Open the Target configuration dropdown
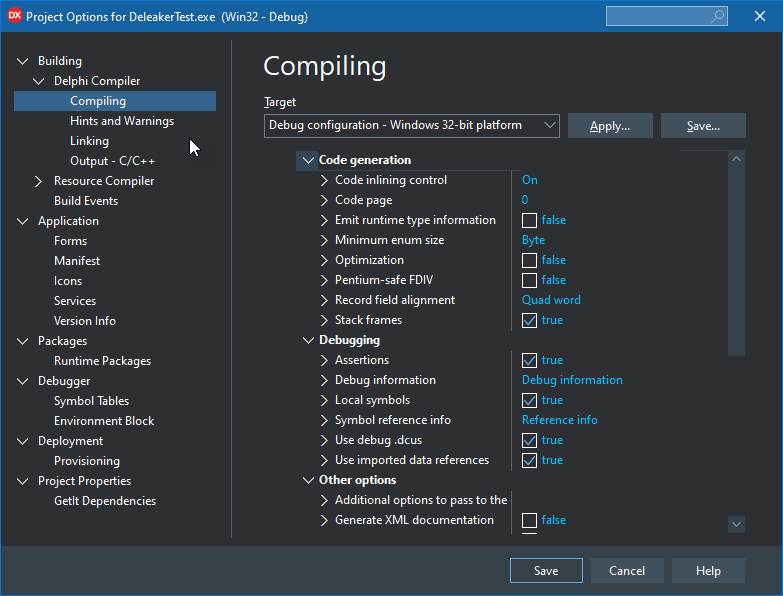This screenshot has width=783, height=596. point(411,125)
